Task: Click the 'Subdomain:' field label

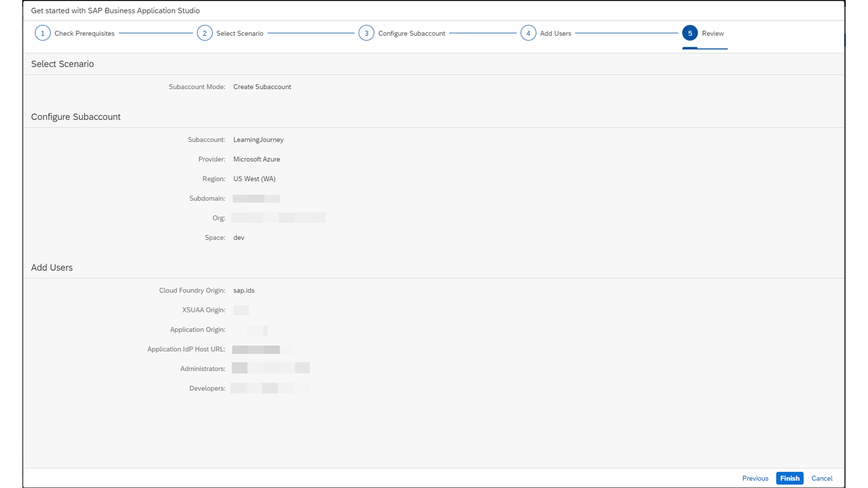Action: (x=207, y=198)
